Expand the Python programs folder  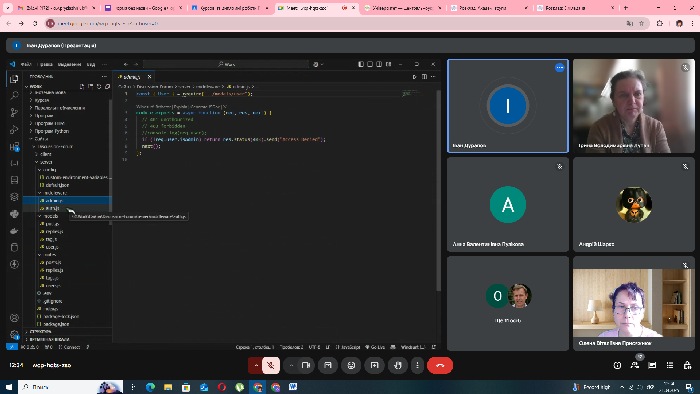coord(52,131)
